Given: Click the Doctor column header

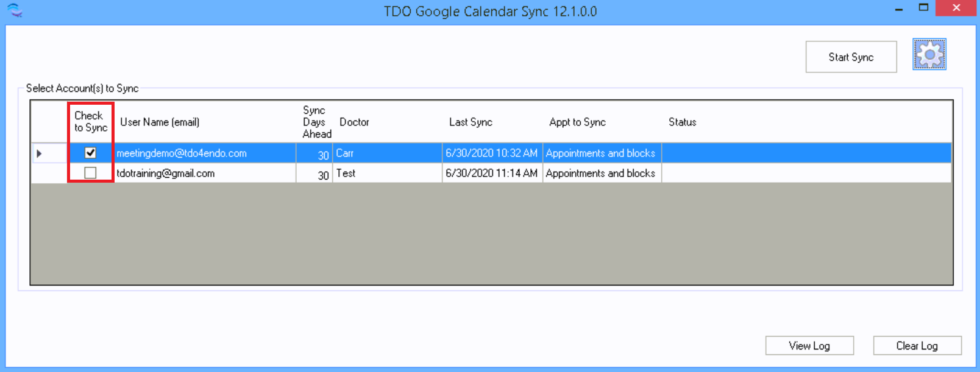Looking at the screenshot, I should pos(354,122).
